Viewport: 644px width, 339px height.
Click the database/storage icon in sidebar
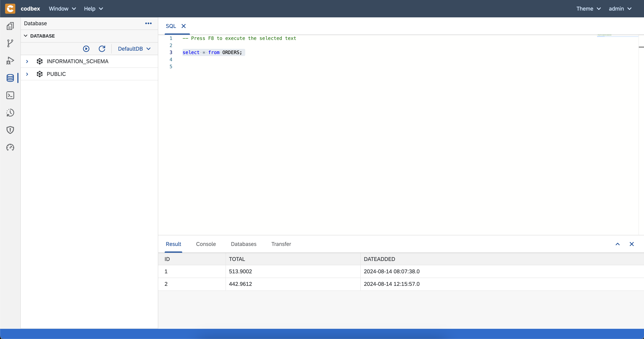[11, 78]
